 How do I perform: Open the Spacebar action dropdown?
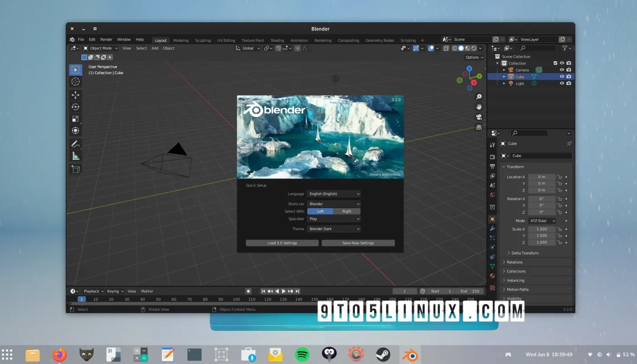coord(334,219)
